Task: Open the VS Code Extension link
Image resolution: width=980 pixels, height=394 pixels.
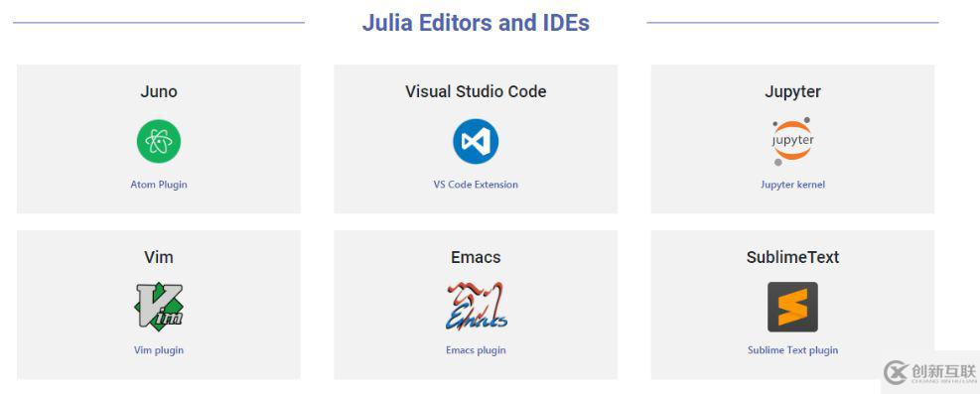Action: click(x=476, y=185)
